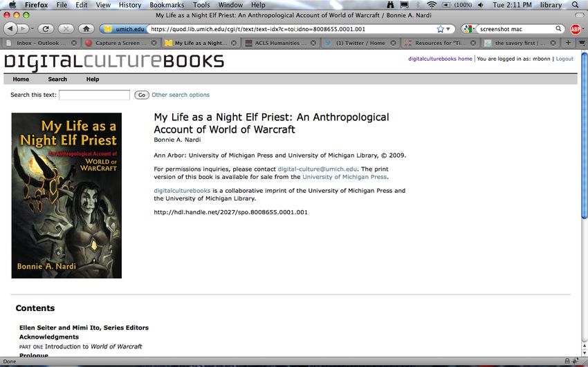
Task: Click the Adblock Plus ABP icon
Action: [x=576, y=29]
